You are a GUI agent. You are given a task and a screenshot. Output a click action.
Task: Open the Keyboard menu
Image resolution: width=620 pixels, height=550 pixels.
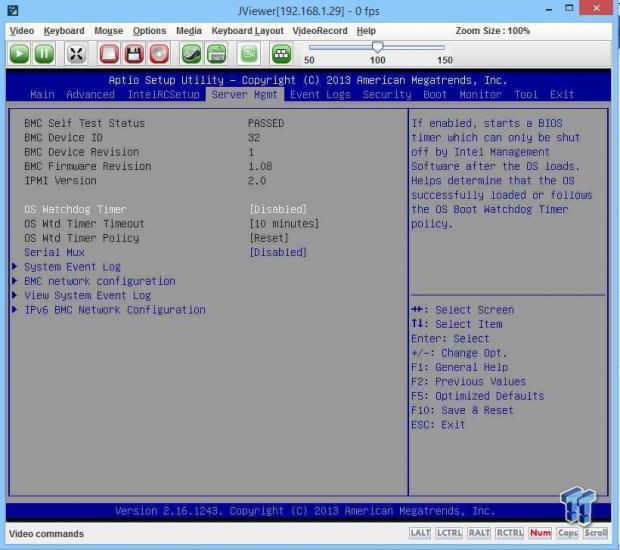coord(64,31)
